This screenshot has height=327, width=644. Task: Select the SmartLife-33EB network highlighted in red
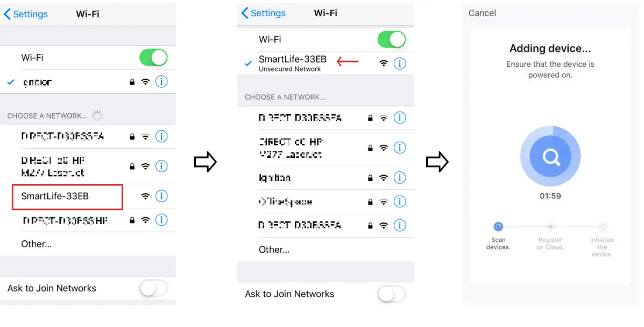tap(68, 196)
